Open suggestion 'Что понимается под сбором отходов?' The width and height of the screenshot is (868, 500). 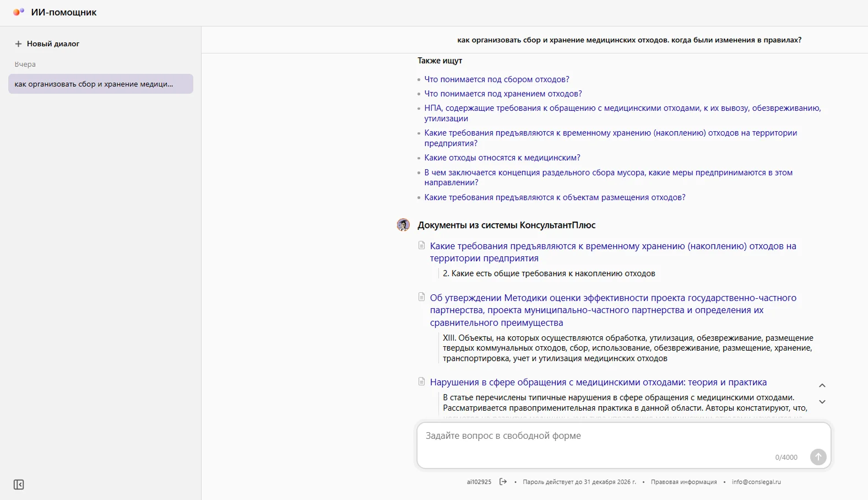(x=497, y=79)
